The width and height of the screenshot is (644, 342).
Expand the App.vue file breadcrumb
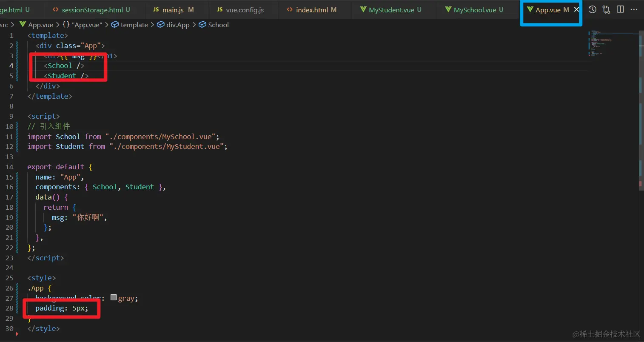(37, 25)
